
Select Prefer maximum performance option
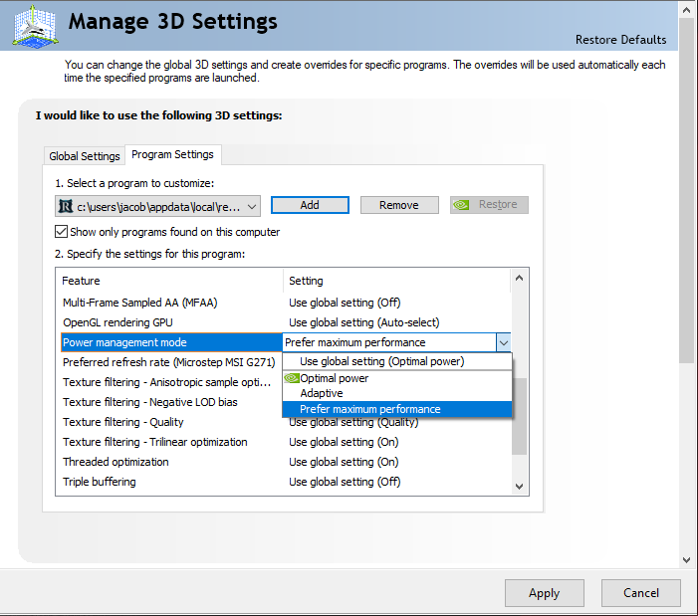pos(369,409)
